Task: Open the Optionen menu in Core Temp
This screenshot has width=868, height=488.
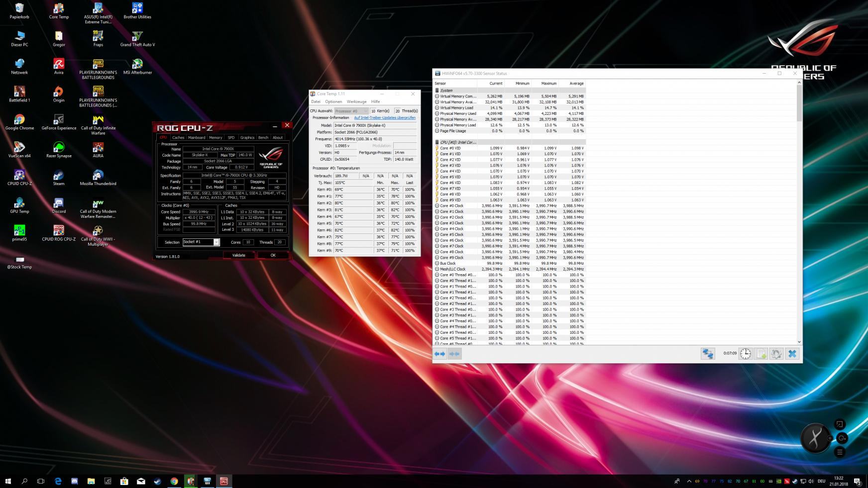Action: [333, 101]
